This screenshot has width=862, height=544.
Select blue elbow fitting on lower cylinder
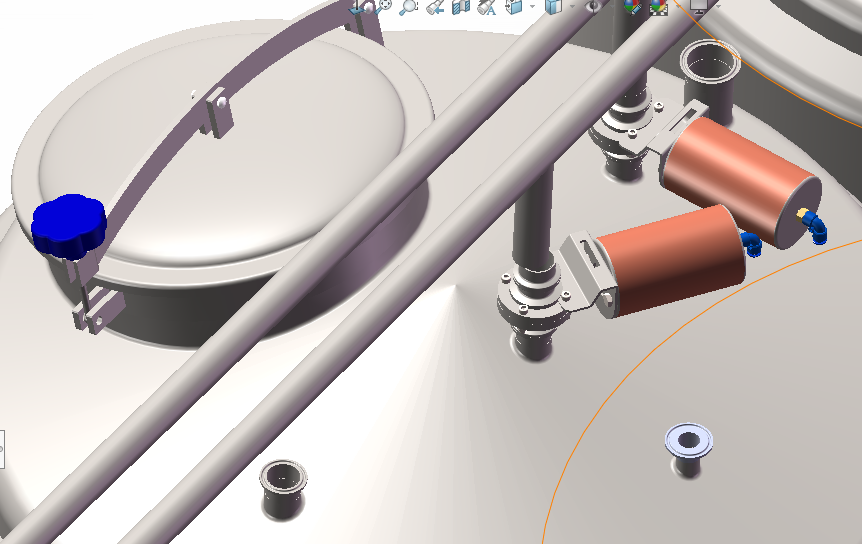(x=752, y=243)
